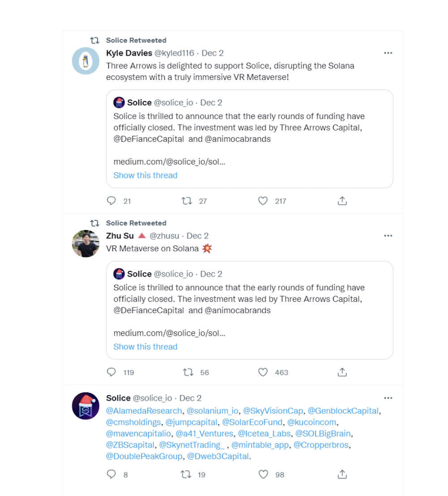
Task: Open more options on Zhu Su's tweet
Action: (x=388, y=236)
